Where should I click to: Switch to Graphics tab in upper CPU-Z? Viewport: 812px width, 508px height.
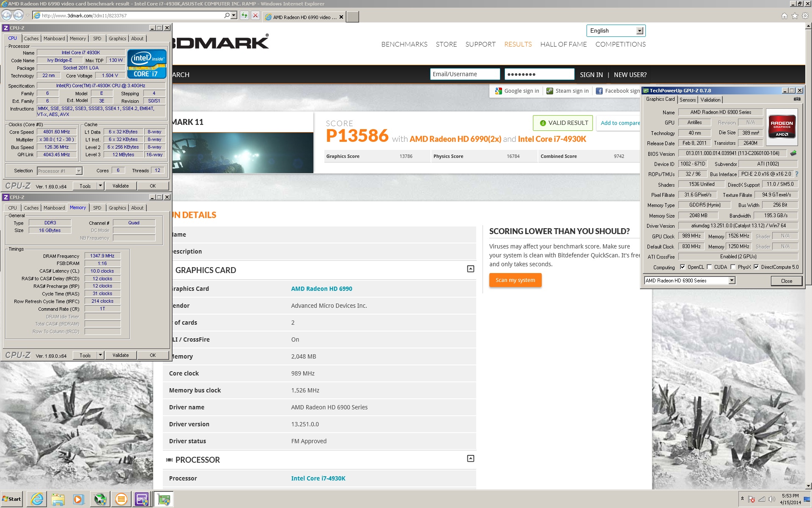[117, 39]
